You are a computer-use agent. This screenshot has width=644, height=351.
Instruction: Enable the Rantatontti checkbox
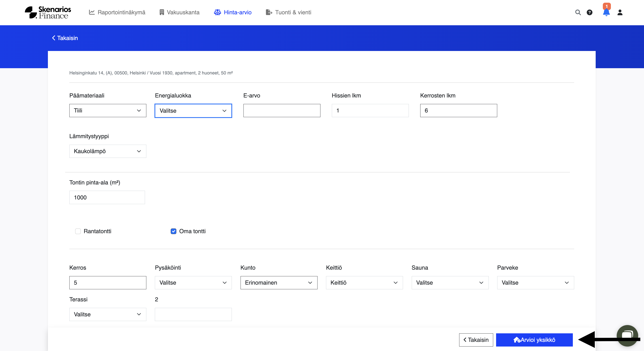pyautogui.click(x=78, y=231)
